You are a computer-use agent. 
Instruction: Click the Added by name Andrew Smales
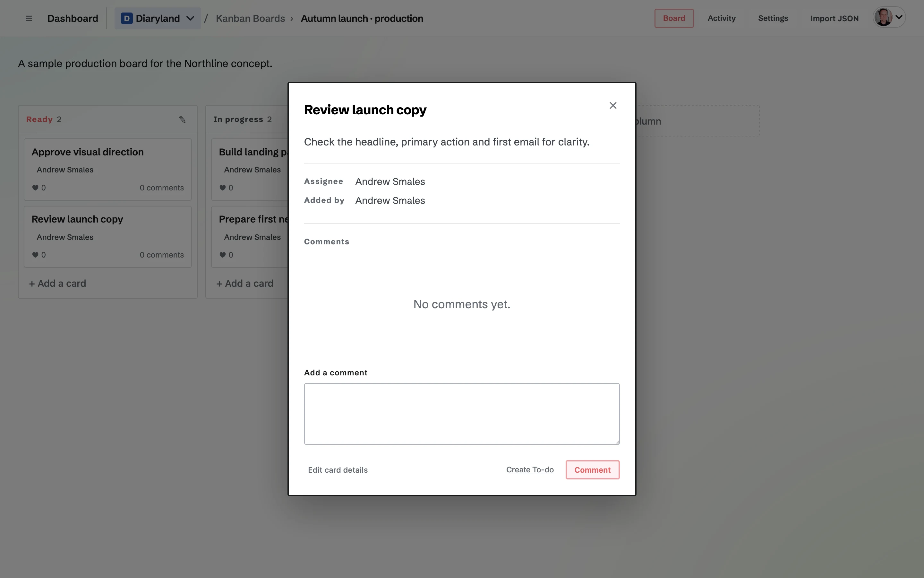click(x=390, y=201)
